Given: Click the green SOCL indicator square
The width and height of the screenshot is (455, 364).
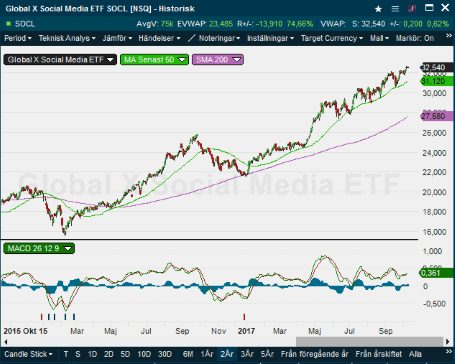Looking at the screenshot, I should pyautogui.click(x=9, y=24).
